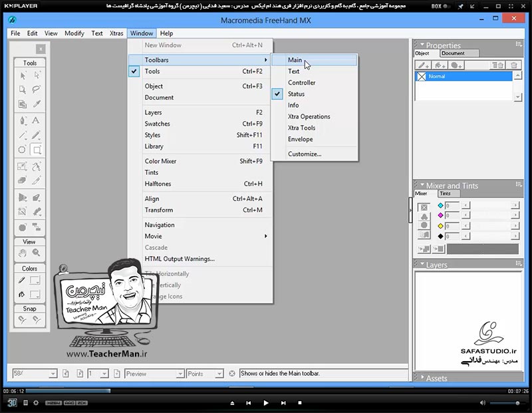The image size is (532, 413).
Task: Choose Customize... in Toolbars submenu
Action: pyautogui.click(x=314, y=154)
